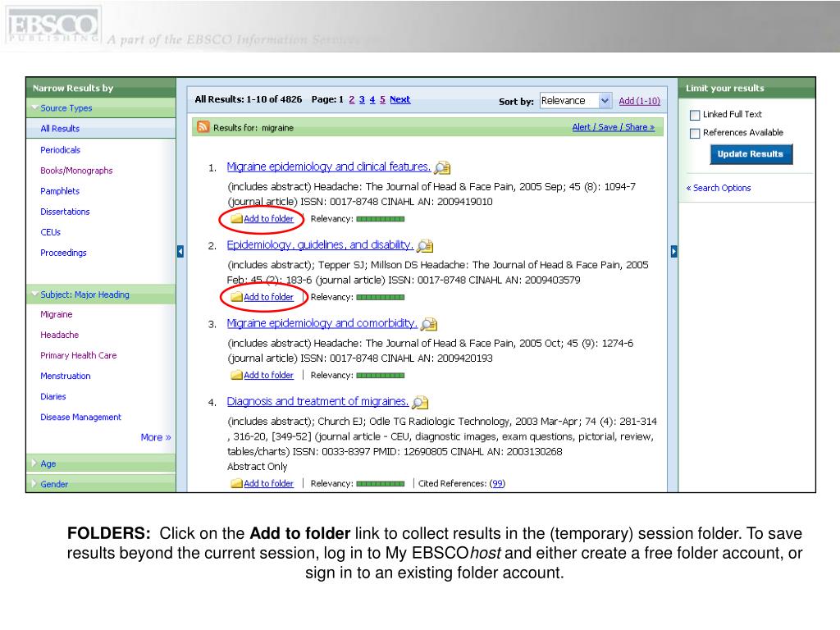Screen dimensions: 840x630
Task: Narrow by Menstruation subject
Action: tap(66, 376)
